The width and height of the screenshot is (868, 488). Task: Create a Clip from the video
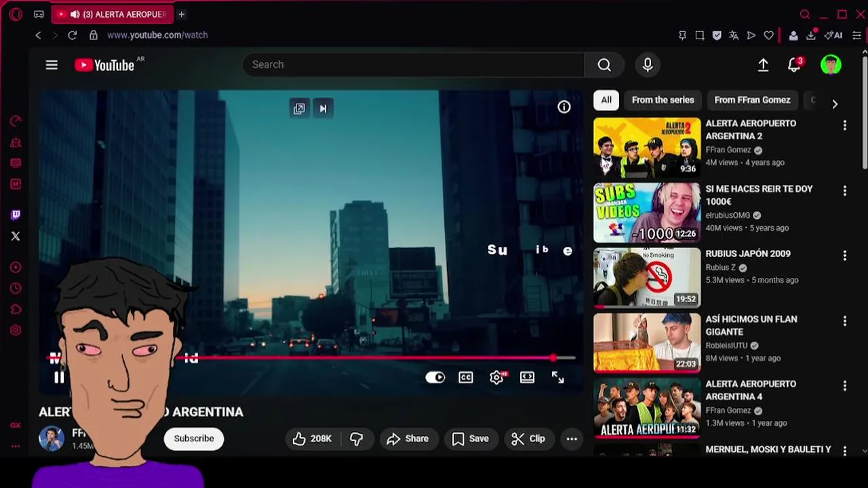click(528, 439)
